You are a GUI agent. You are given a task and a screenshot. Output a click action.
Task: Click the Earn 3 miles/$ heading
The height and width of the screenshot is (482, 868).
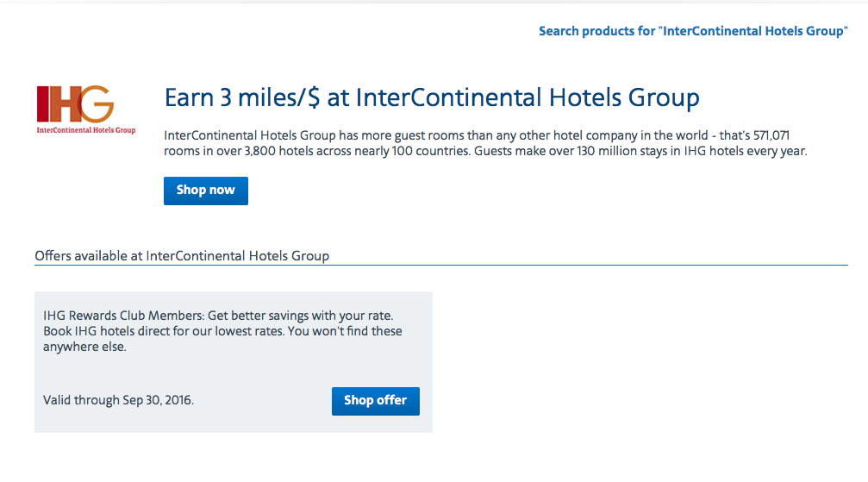point(432,98)
